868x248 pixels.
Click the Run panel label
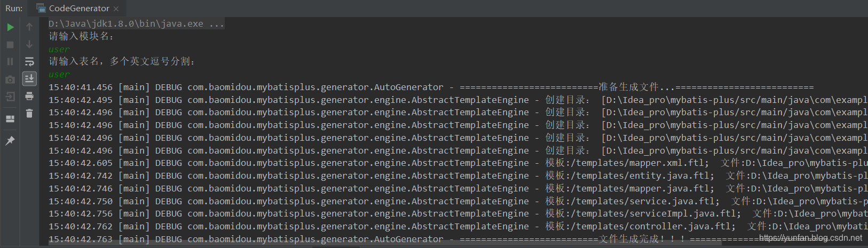click(14, 9)
